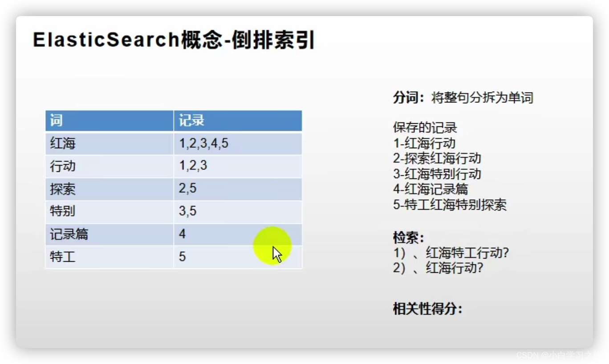The image size is (609, 364).
Task: Click the query '2）、红海行动?'
Action: tap(438, 268)
